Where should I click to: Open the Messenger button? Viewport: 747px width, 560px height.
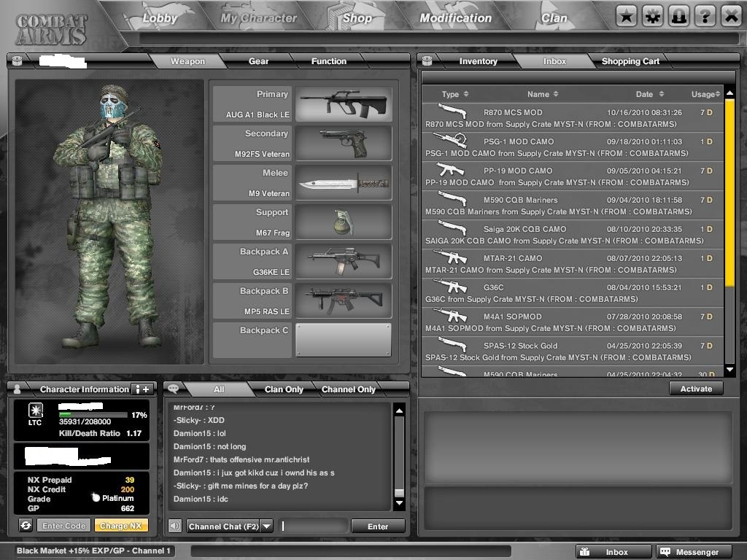click(694, 551)
